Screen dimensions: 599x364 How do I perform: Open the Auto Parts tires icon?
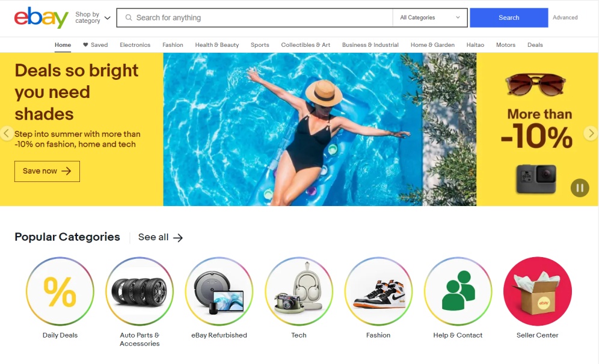(140, 291)
